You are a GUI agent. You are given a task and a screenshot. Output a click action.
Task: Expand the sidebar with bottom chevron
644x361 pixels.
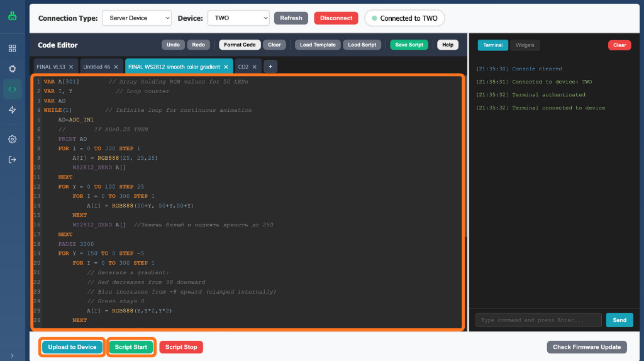[x=12, y=355]
